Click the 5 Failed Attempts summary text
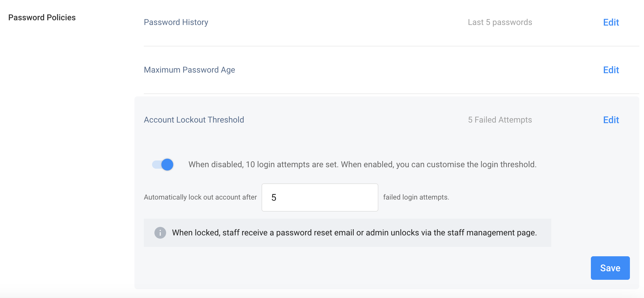The width and height of the screenshot is (644, 298). pyautogui.click(x=500, y=120)
